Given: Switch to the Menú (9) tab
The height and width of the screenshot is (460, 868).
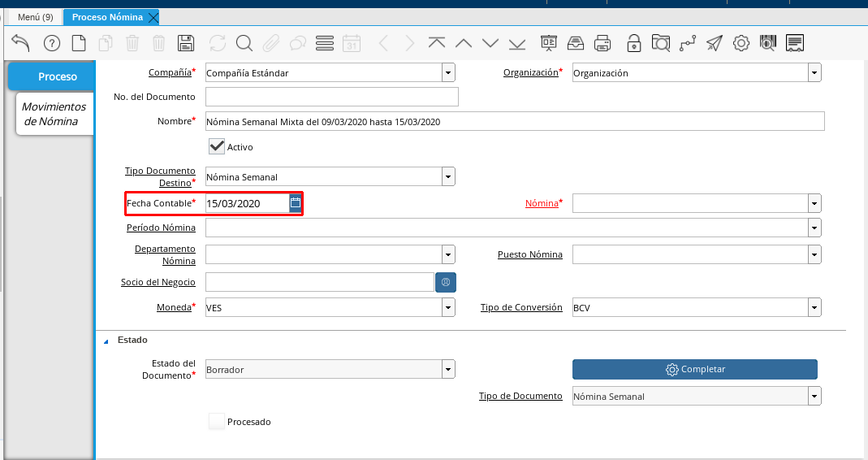Looking at the screenshot, I should [35, 17].
